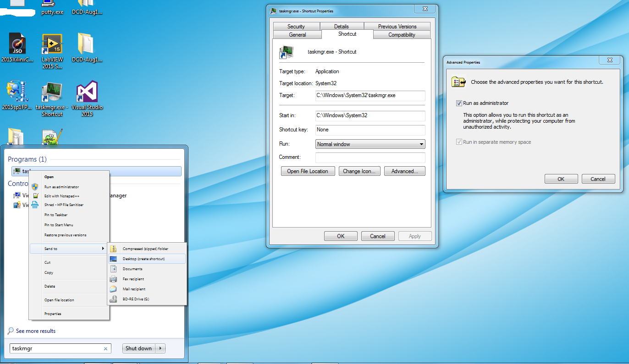The height and width of the screenshot is (364, 629).
Task: Select the LabVIEW 2015 desktop shortcut
Action: 52,50
